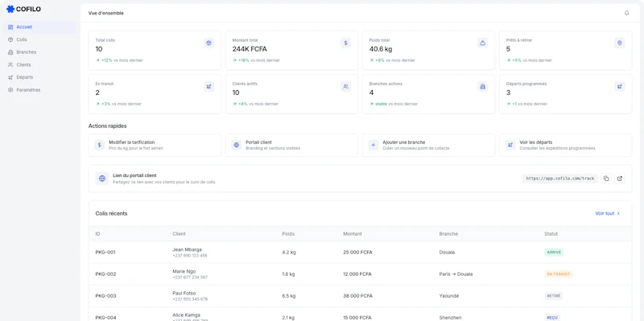Click Voir les départs quick action
Image resolution: width=644 pixels, height=321 pixels.
(566, 145)
